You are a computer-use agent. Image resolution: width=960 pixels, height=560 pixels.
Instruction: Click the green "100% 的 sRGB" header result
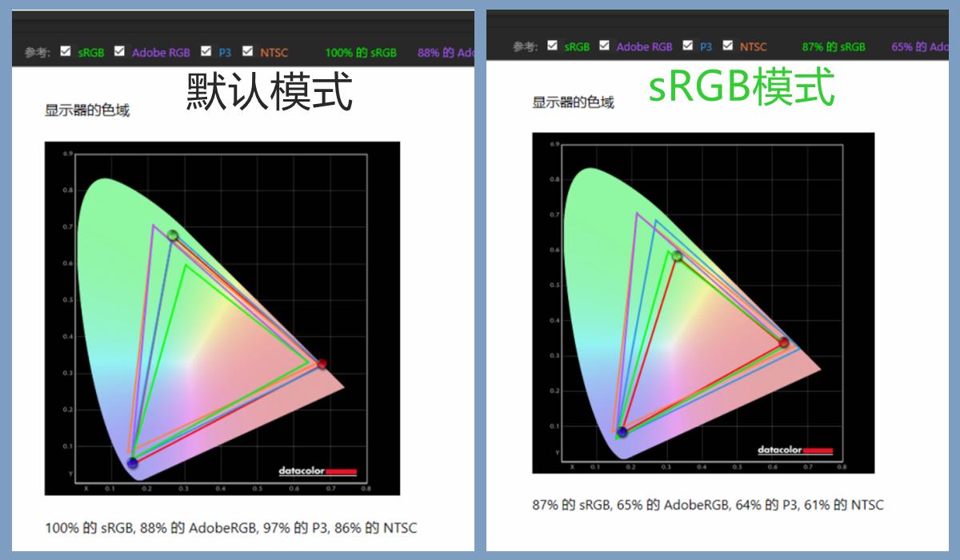click(361, 53)
